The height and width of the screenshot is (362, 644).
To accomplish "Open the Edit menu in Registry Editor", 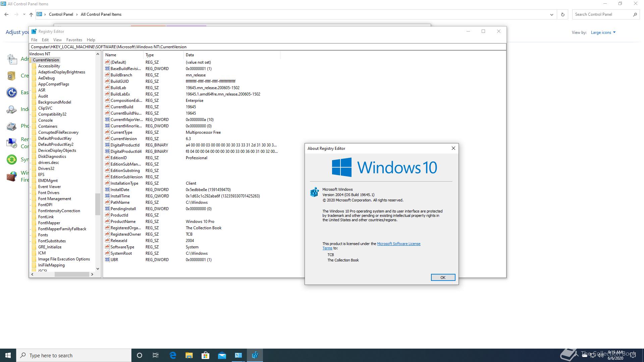I will coord(45,40).
